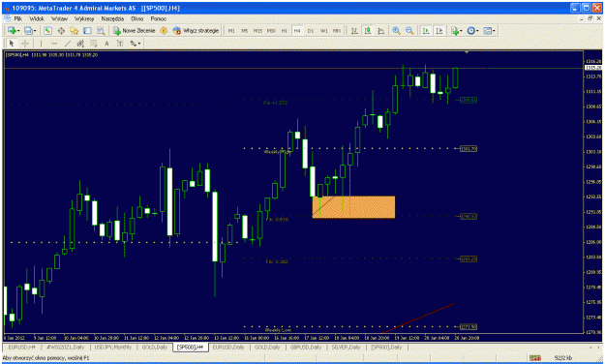This screenshot has width=605, height=364.
Task: Expand the New Chart dropdown arrow
Action: [x=18, y=31]
